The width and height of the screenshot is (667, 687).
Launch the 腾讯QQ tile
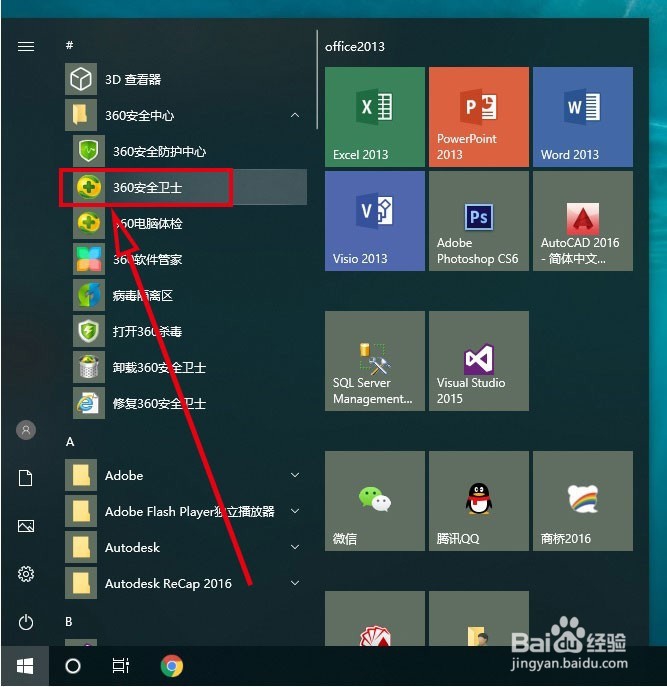(x=479, y=501)
